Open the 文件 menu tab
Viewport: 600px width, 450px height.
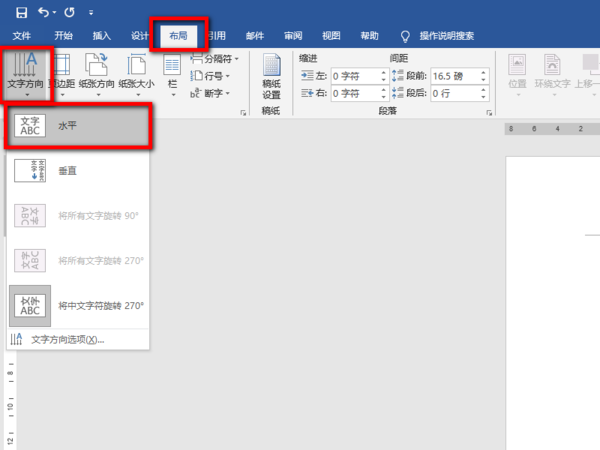(21, 36)
